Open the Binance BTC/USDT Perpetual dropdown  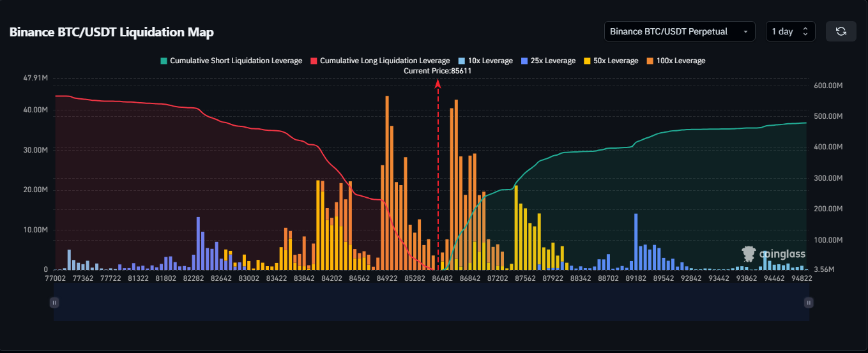click(679, 31)
